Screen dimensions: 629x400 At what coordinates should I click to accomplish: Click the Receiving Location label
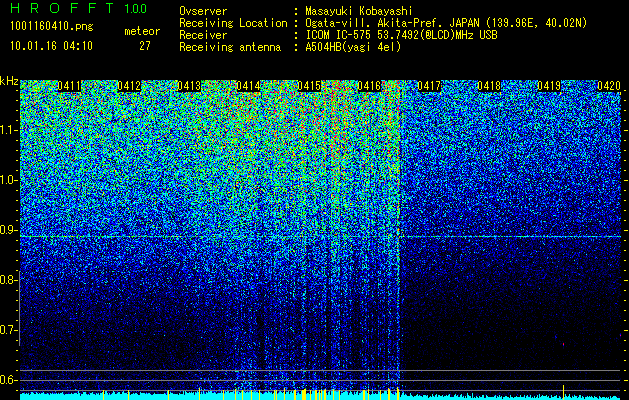click(233, 23)
